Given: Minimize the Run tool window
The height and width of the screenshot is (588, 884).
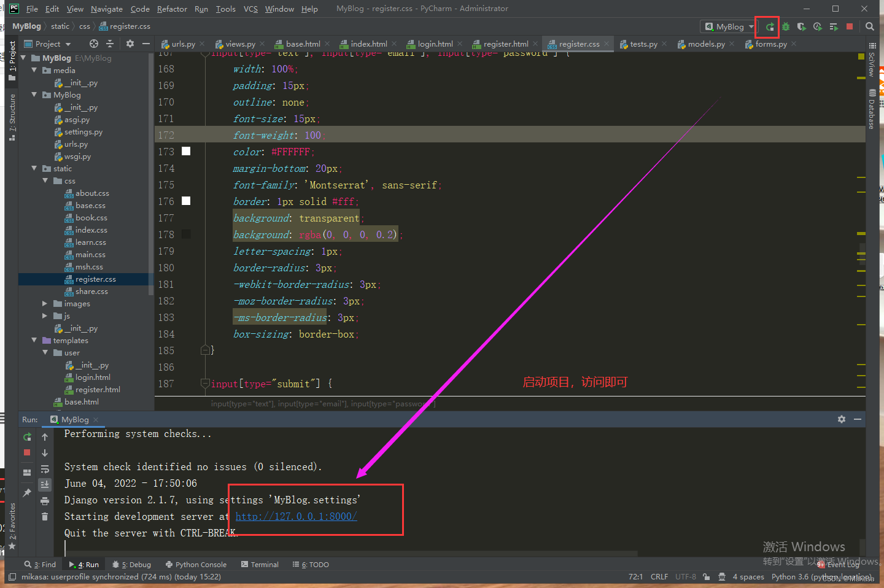Looking at the screenshot, I should 858,419.
